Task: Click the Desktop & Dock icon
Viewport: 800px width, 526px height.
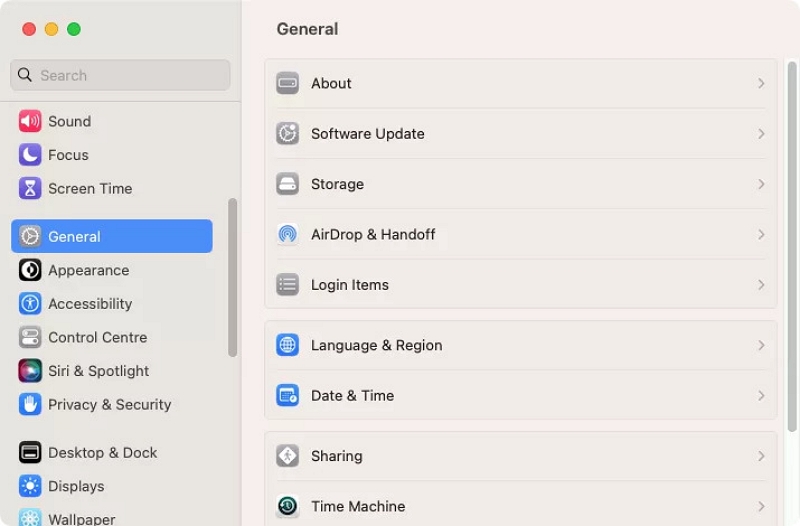Action: point(30,453)
